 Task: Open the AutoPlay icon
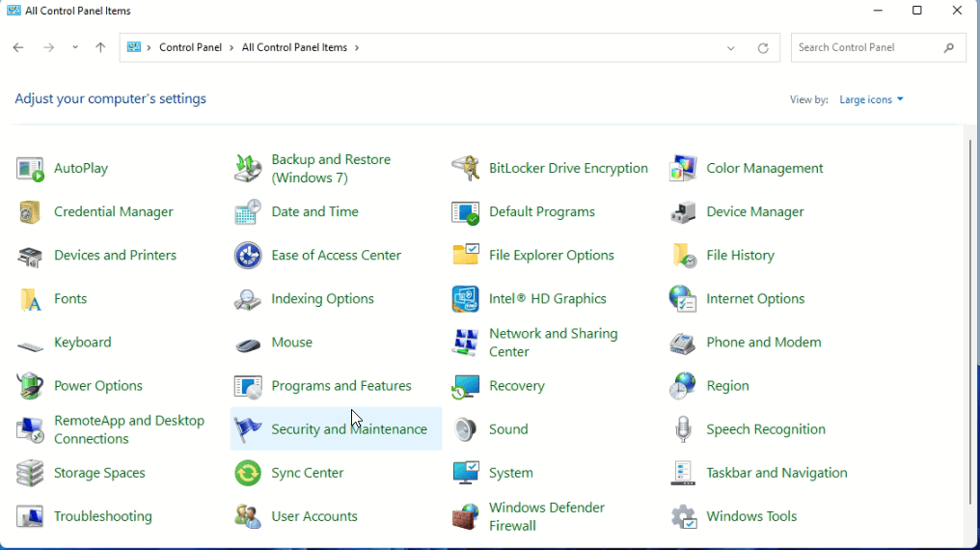point(29,169)
